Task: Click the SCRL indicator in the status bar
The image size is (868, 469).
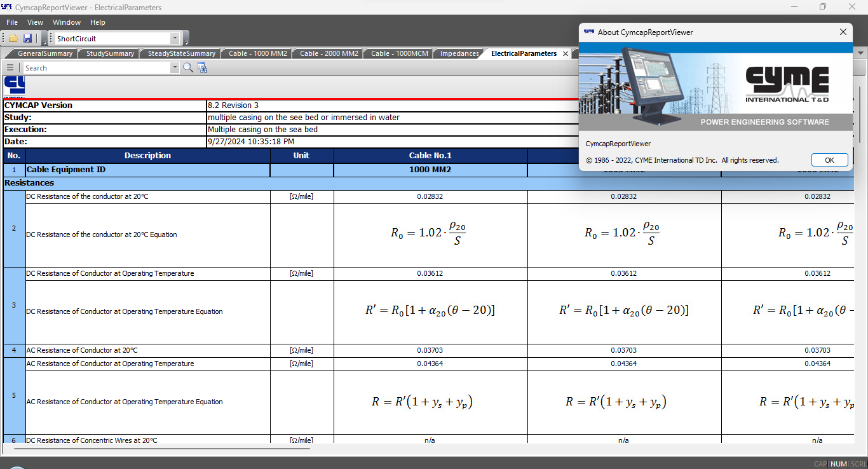Action: pos(858,464)
